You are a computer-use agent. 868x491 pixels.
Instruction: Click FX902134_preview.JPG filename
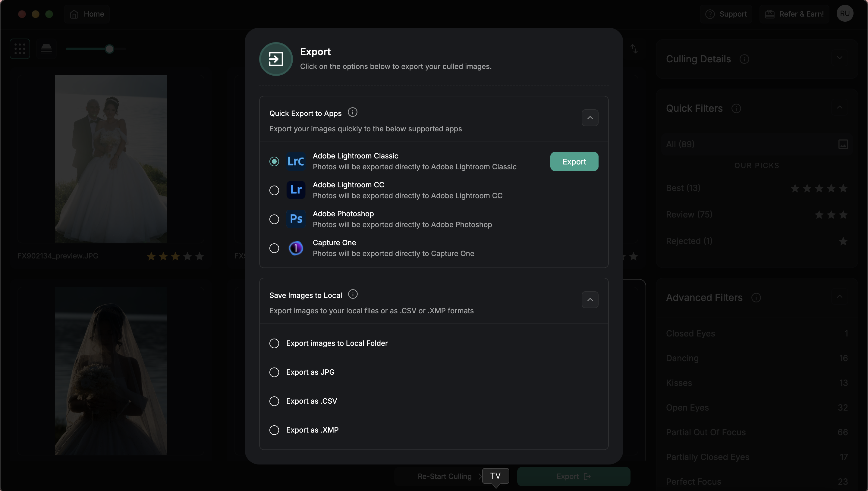(58, 256)
